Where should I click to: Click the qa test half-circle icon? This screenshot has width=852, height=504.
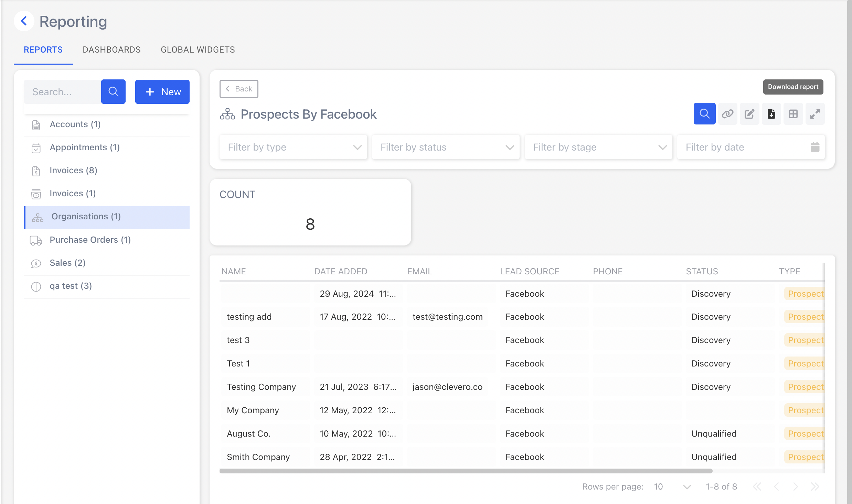click(36, 287)
